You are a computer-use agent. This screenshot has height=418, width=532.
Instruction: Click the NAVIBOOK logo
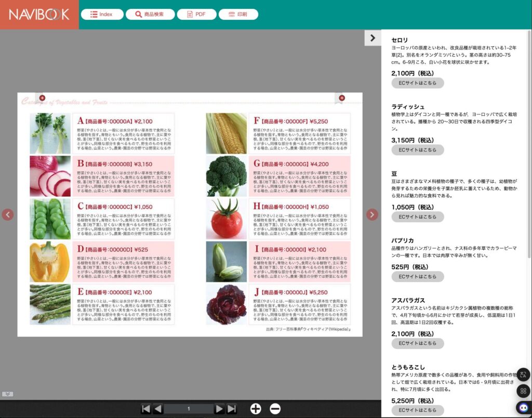pos(39,15)
